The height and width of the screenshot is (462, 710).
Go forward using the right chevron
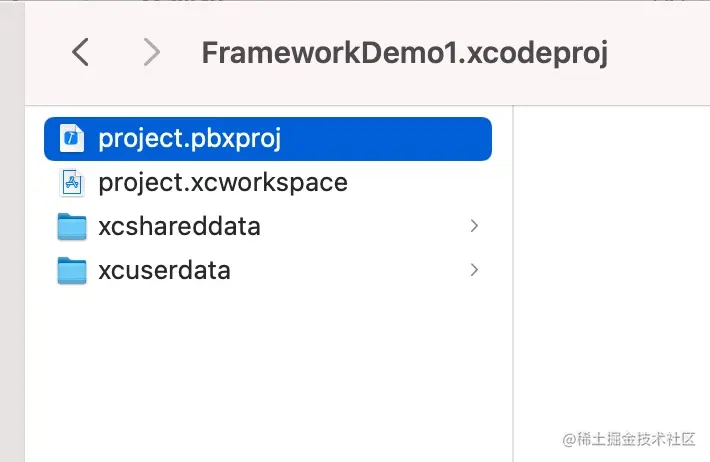[151, 52]
